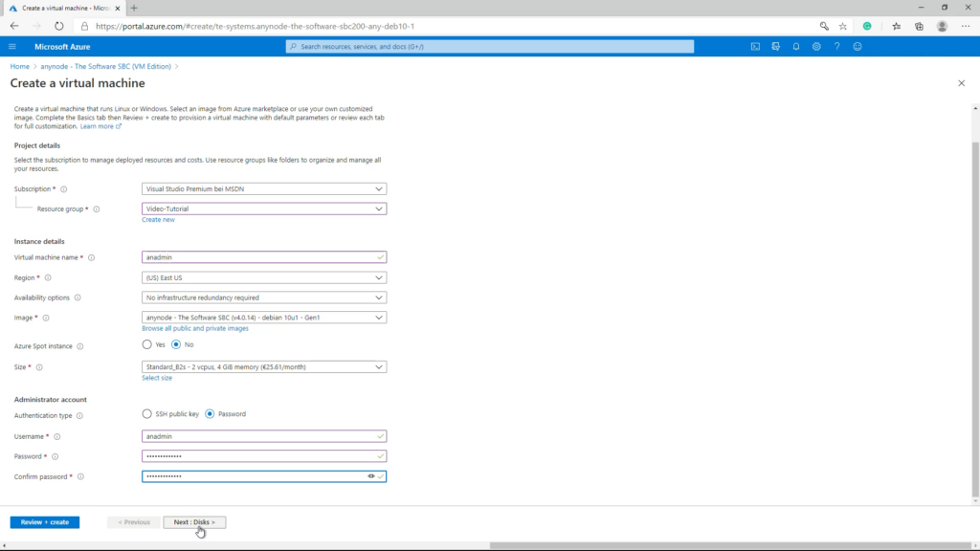
Task: Open the browser favorites list icon
Action: click(x=896, y=26)
